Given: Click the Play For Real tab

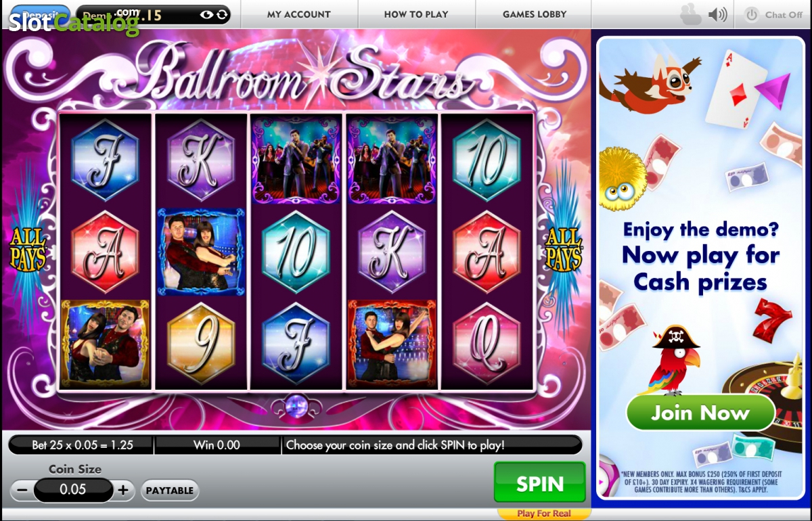Looking at the screenshot, I should [x=544, y=514].
